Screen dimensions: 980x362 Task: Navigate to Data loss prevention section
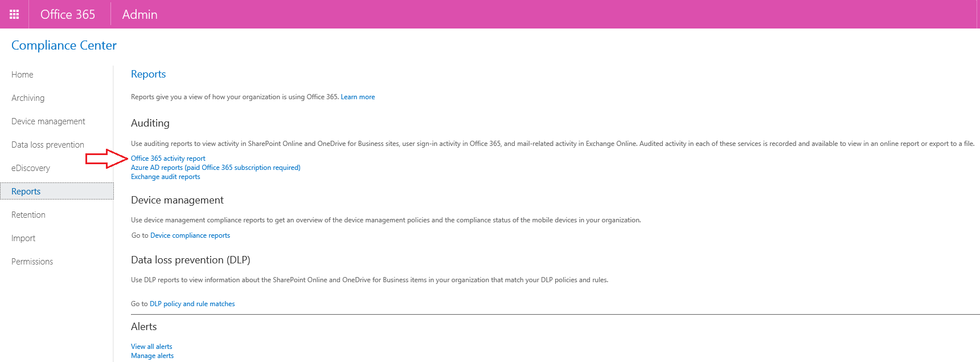click(48, 145)
